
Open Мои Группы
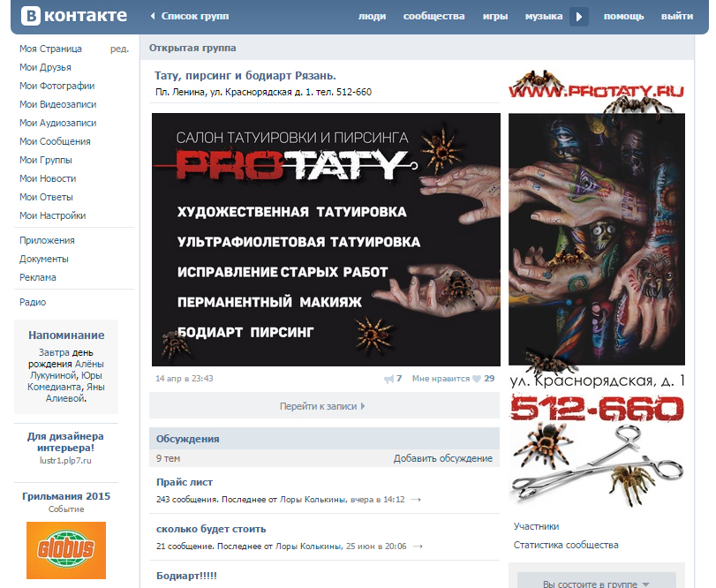(46, 160)
